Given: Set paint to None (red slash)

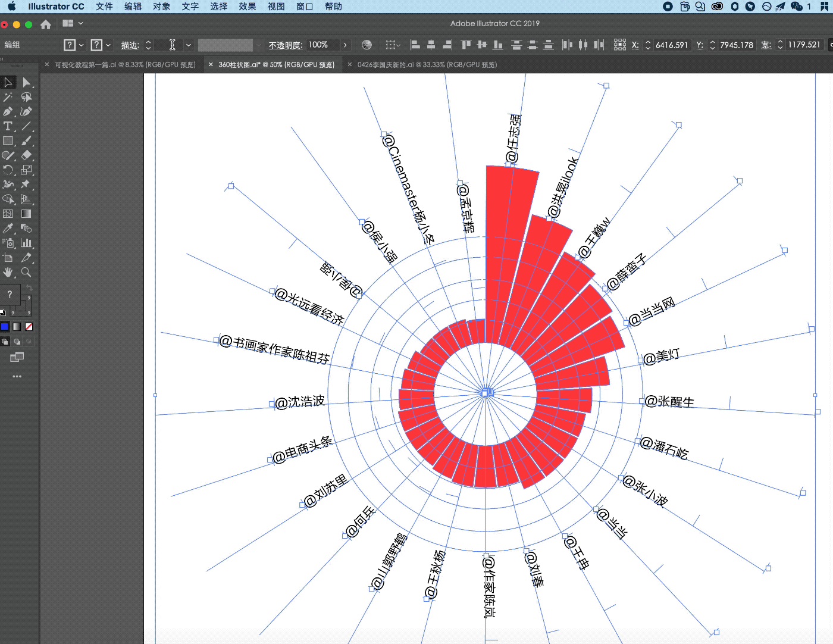Looking at the screenshot, I should [29, 327].
